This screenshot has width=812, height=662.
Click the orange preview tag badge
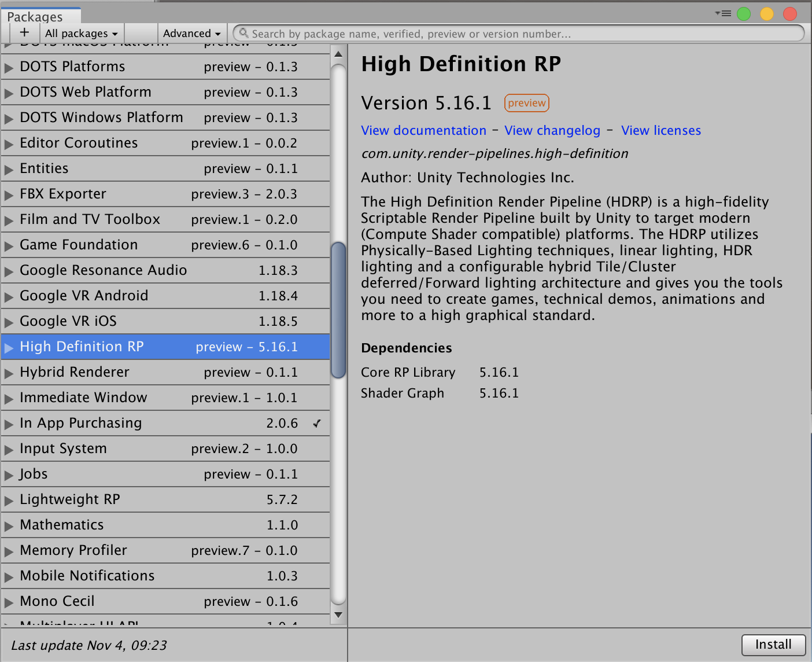pyautogui.click(x=526, y=103)
